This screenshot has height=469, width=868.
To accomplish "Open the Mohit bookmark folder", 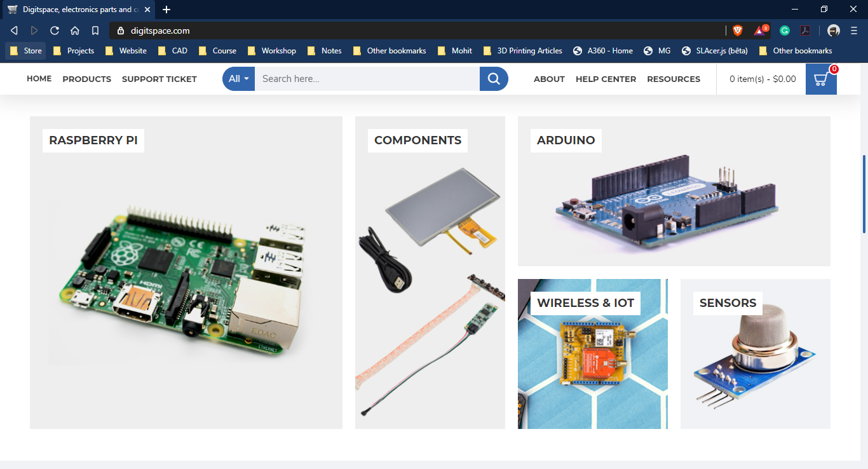I will pyautogui.click(x=455, y=51).
